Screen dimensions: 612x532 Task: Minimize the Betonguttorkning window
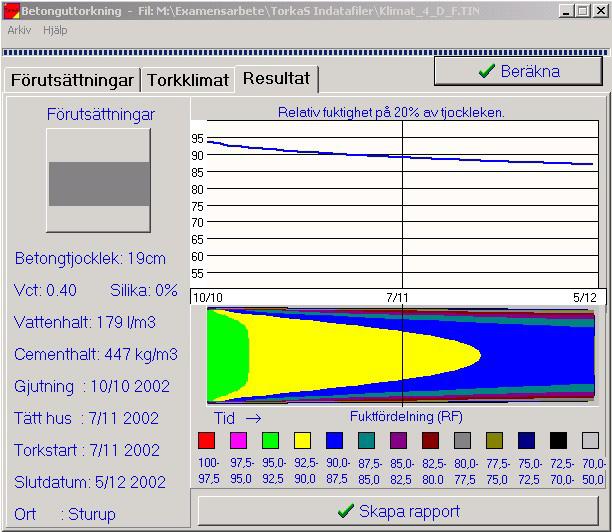(567, 11)
